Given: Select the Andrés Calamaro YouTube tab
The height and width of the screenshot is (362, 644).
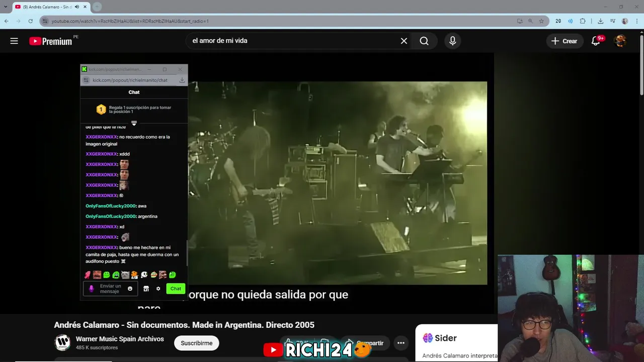Looking at the screenshot, I should coord(50,7).
